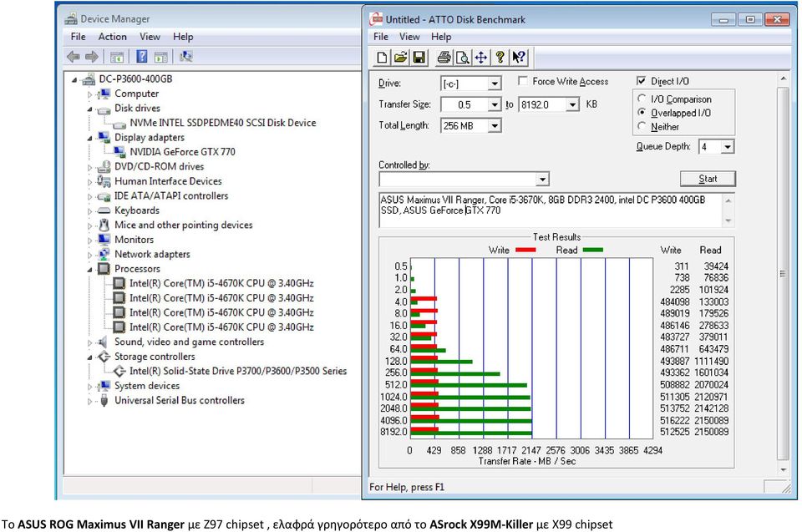Open the Drive dropdown showing [-c-]

[494, 84]
